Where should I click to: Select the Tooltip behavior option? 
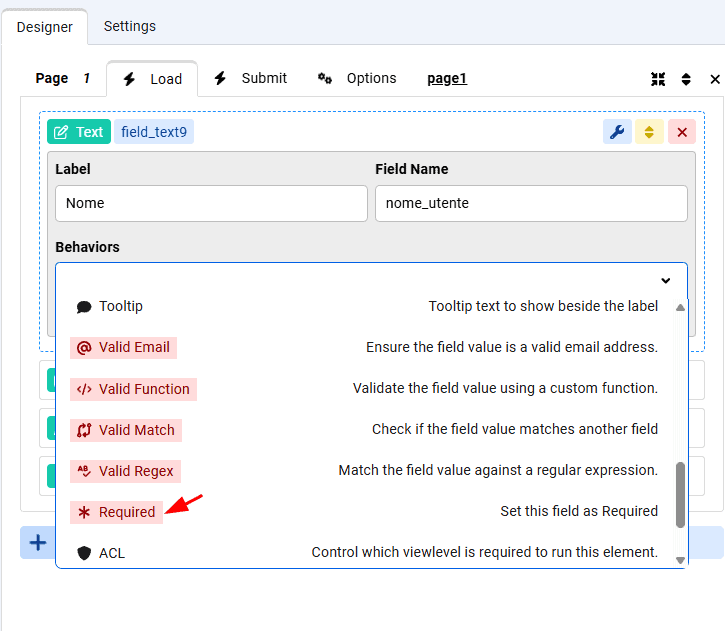coord(120,306)
